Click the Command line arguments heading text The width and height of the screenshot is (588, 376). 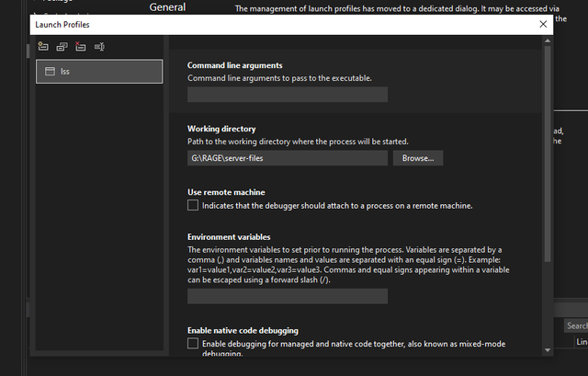tap(235, 65)
